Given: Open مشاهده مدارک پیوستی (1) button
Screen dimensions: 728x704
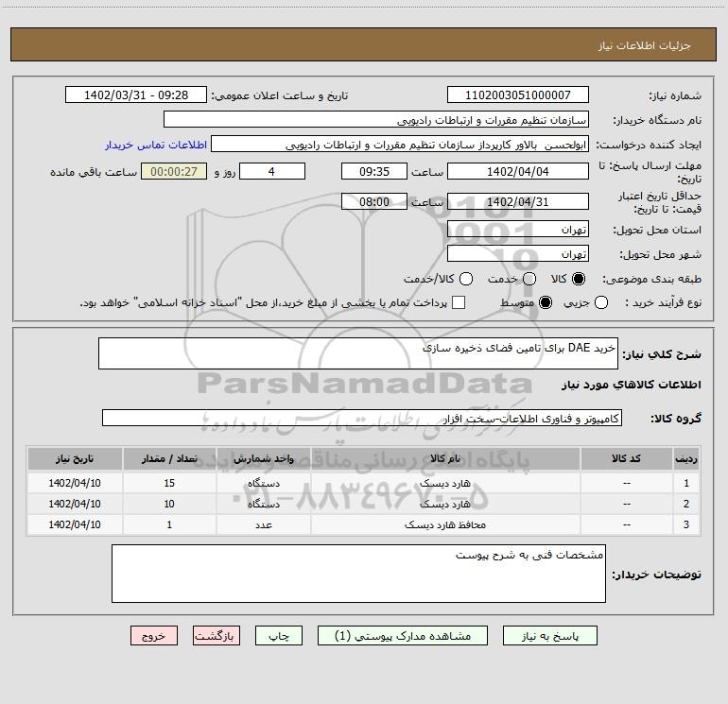Looking at the screenshot, I should [403, 636].
